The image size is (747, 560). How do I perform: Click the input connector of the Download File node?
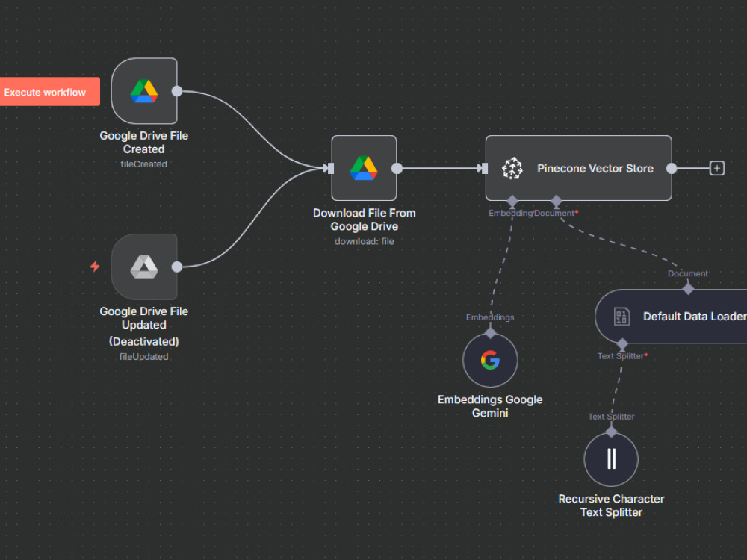[329, 168]
